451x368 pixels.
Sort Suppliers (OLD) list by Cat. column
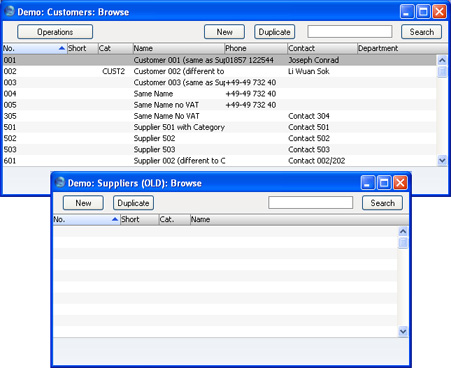coord(174,220)
